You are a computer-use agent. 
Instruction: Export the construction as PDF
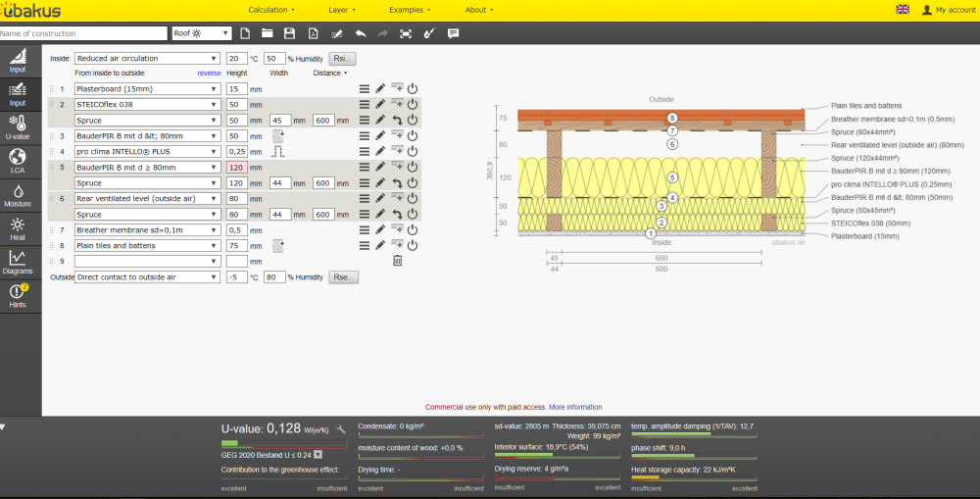[314, 33]
